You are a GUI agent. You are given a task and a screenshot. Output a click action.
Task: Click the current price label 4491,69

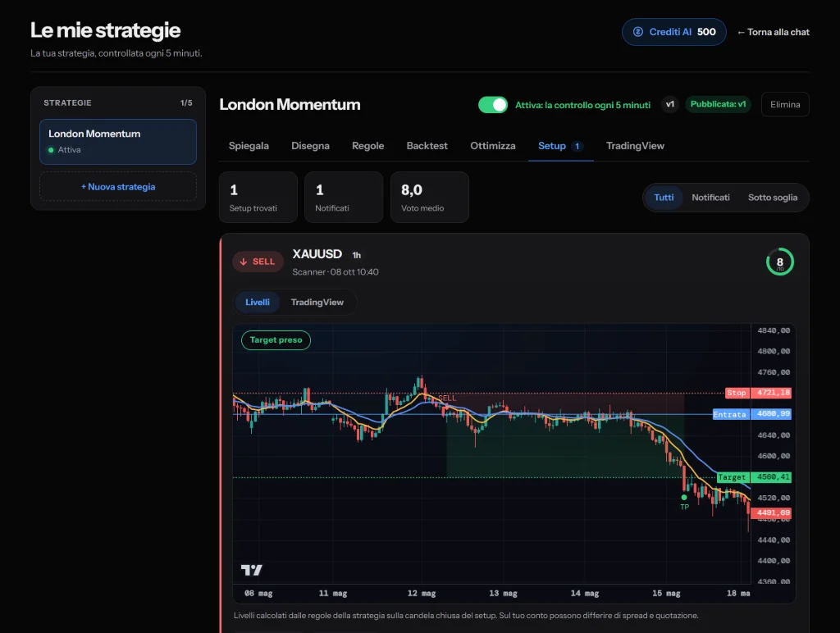(771, 513)
